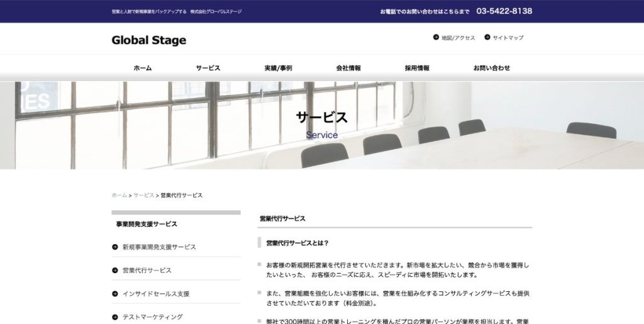
Task: Open 採用情報 from the navigation bar
Action: pyautogui.click(x=417, y=68)
